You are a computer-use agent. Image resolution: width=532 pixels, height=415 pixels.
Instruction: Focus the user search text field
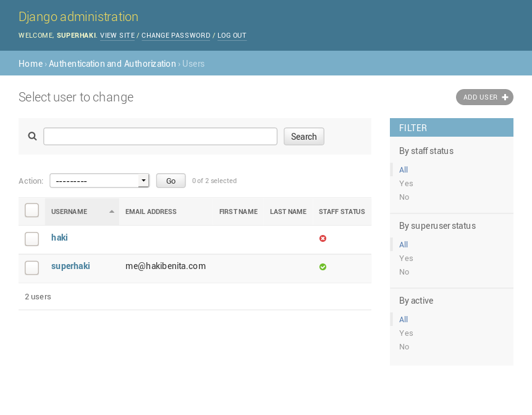[x=160, y=136]
